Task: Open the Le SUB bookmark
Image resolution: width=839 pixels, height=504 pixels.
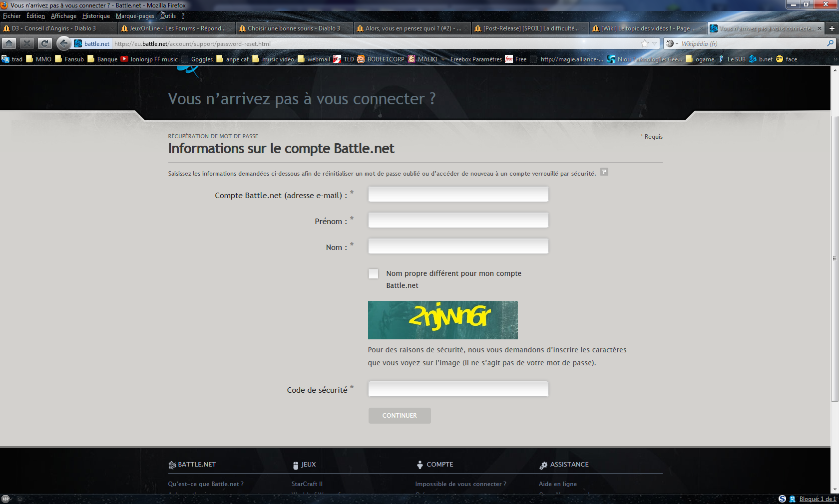Action: (732, 59)
